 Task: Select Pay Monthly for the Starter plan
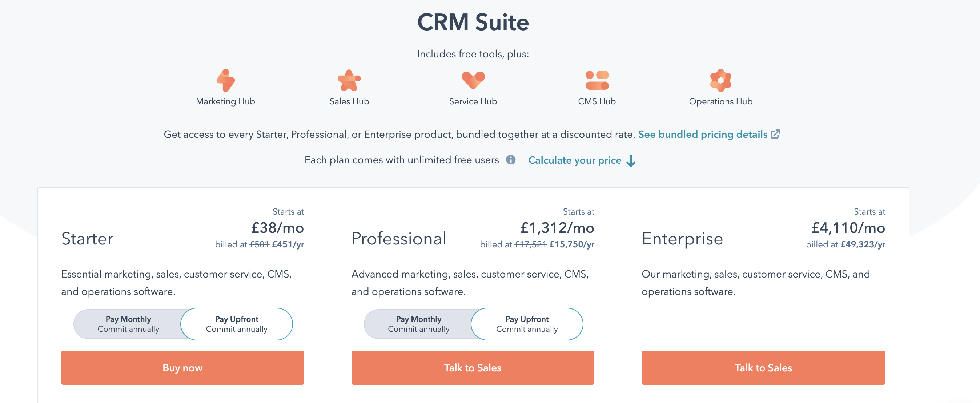point(128,324)
